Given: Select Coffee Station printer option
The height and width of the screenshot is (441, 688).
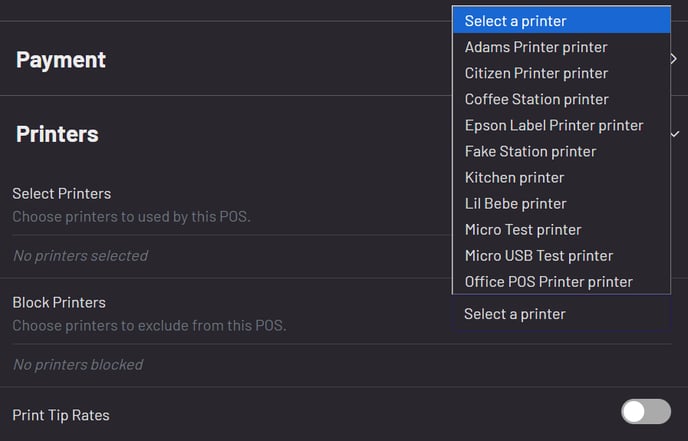Looking at the screenshot, I should 536,99.
